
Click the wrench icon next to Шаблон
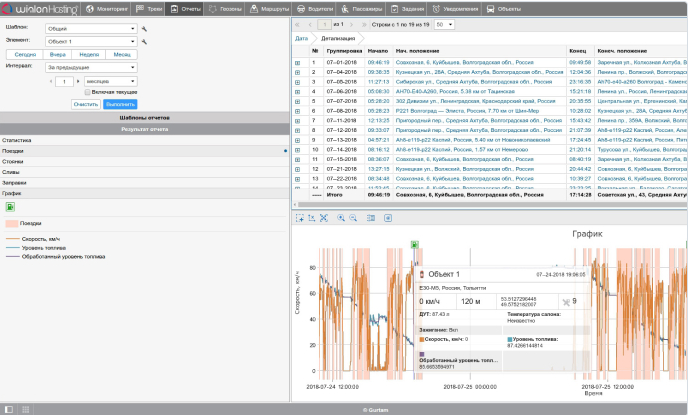(x=144, y=29)
